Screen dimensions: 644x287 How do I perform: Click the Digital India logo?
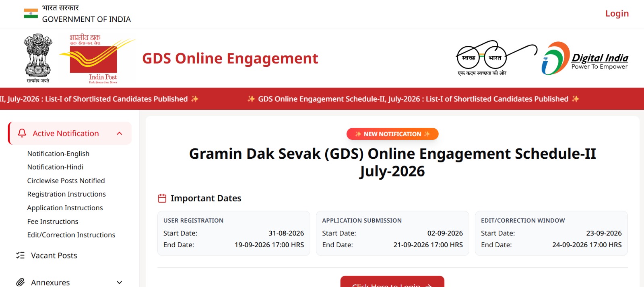coord(584,59)
